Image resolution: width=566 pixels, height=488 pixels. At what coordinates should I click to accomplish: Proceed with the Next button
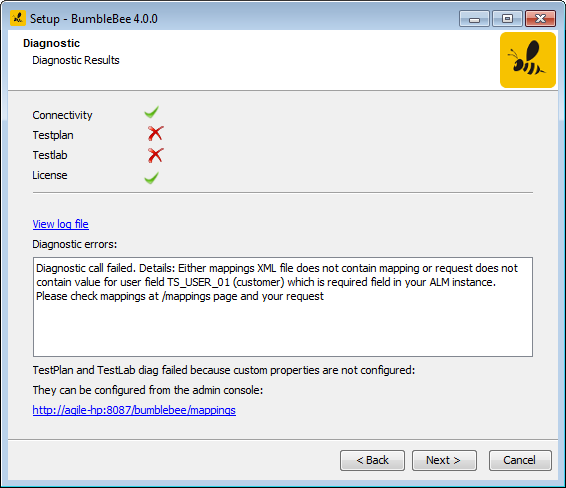point(444,460)
